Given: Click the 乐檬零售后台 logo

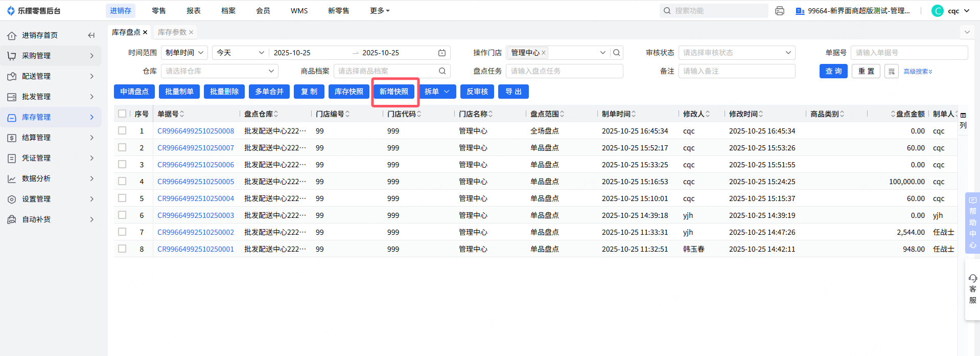Looking at the screenshot, I should point(34,11).
